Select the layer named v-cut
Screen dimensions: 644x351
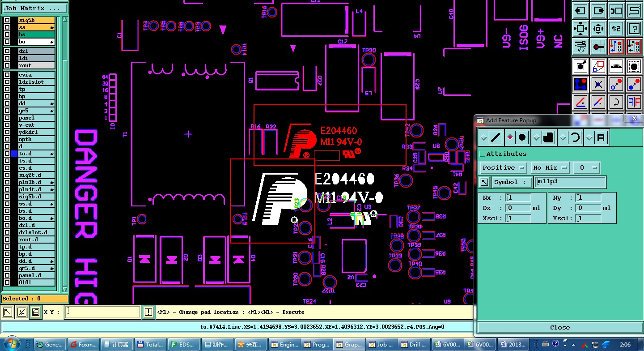(37, 125)
